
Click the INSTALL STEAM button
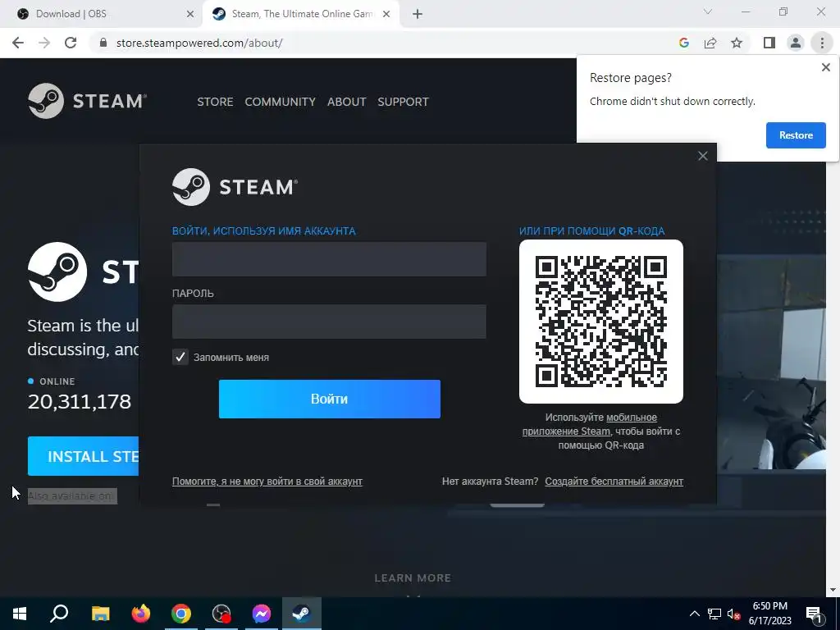point(84,456)
